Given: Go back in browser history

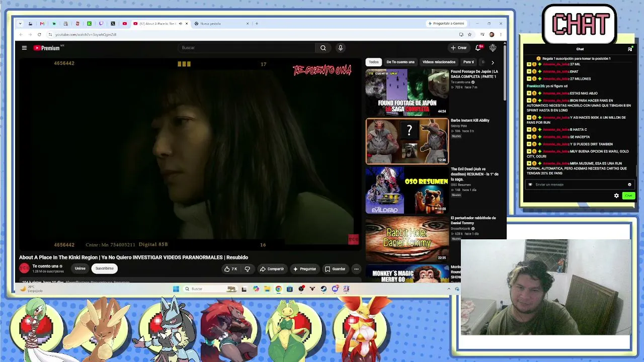Looking at the screenshot, I should (x=21, y=35).
